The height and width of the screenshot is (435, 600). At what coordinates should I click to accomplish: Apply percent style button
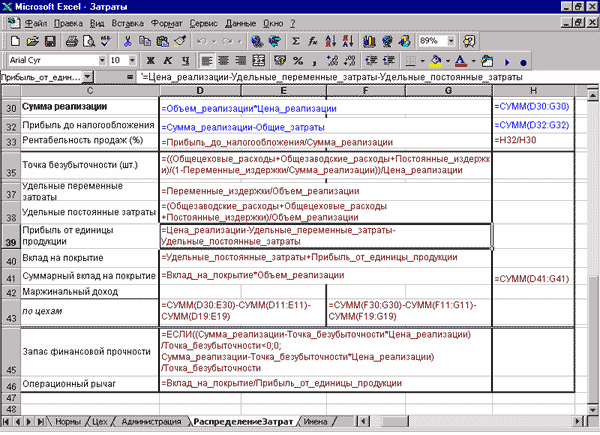(298, 60)
